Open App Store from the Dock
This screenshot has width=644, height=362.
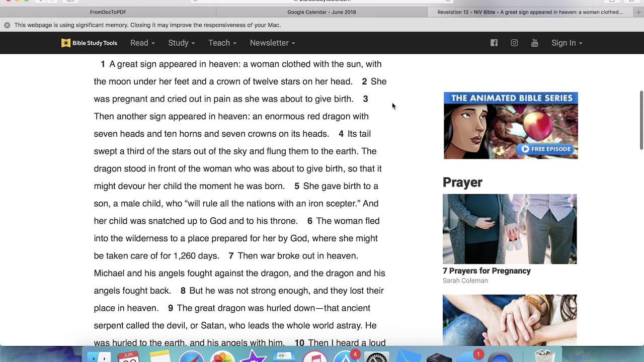point(346,356)
